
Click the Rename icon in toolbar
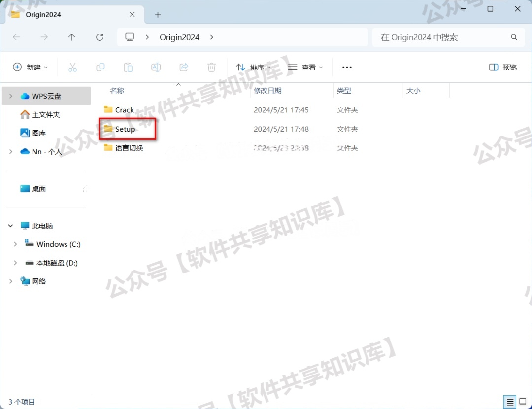[156, 67]
